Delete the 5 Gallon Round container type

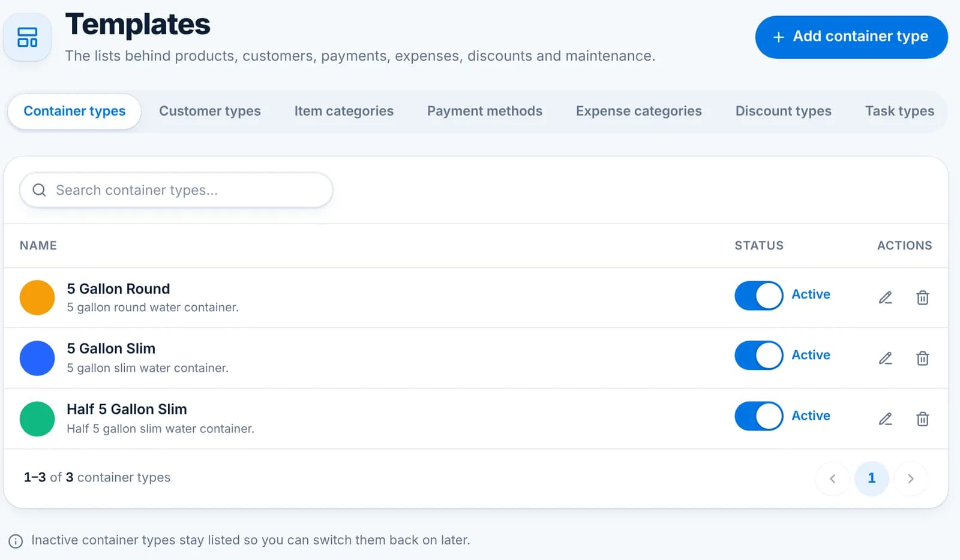click(922, 297)
